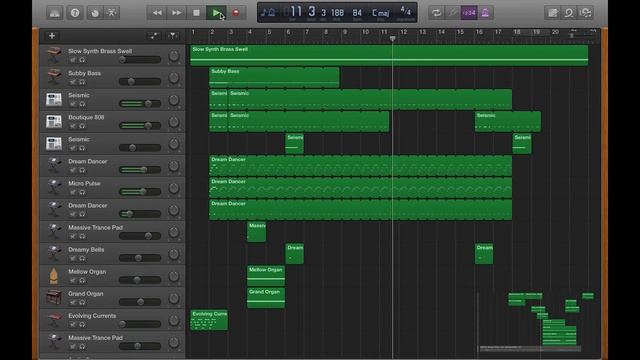Change the 4/4 time signature
This screenshot has width=640, height=360.
405,11
